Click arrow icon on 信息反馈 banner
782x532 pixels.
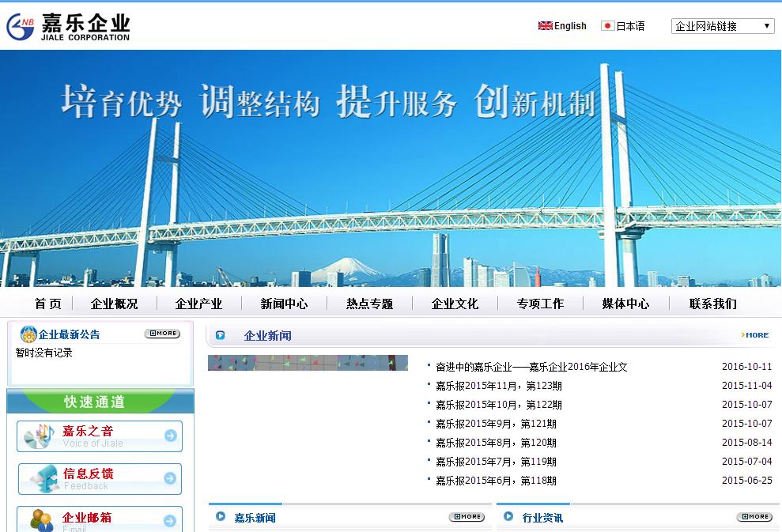170,478
